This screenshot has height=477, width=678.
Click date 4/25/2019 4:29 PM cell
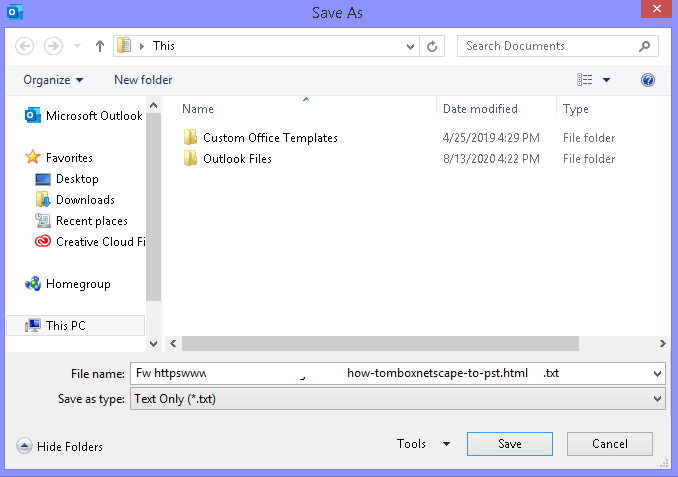tap(491, 138)
